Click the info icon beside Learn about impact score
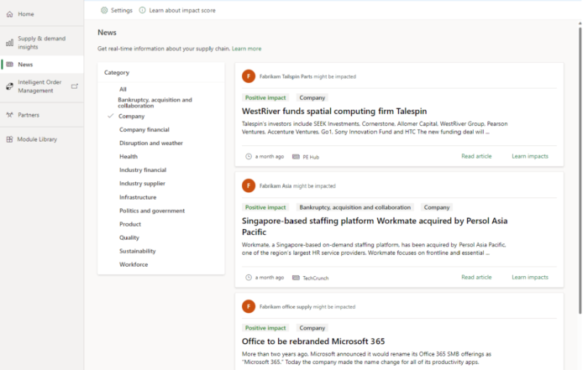 click(x=143, y=10)
